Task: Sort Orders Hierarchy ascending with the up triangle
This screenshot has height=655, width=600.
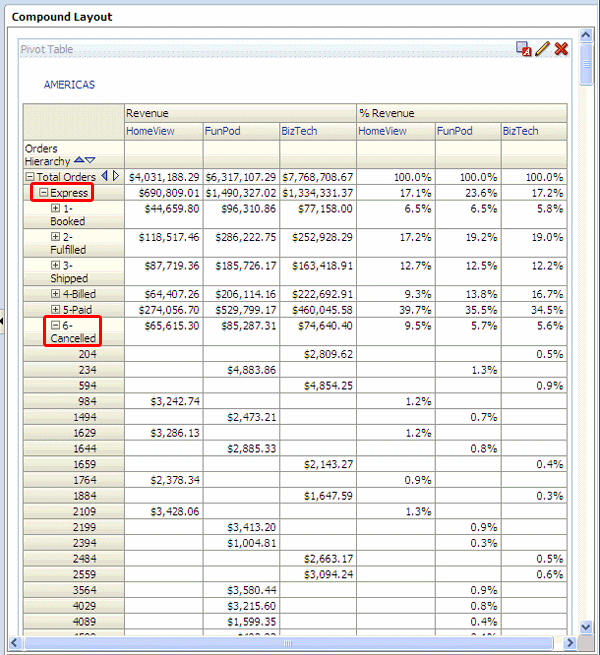Action: 79,160
